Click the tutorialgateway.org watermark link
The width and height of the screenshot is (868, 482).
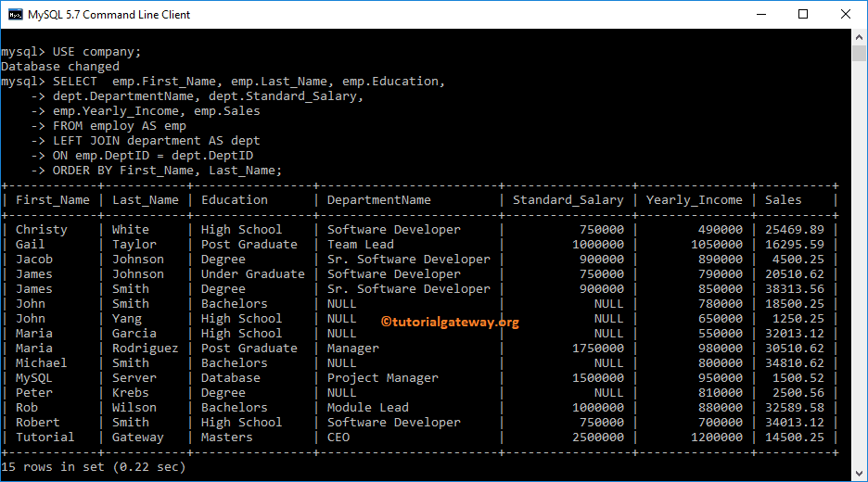(x=450, y=322)
